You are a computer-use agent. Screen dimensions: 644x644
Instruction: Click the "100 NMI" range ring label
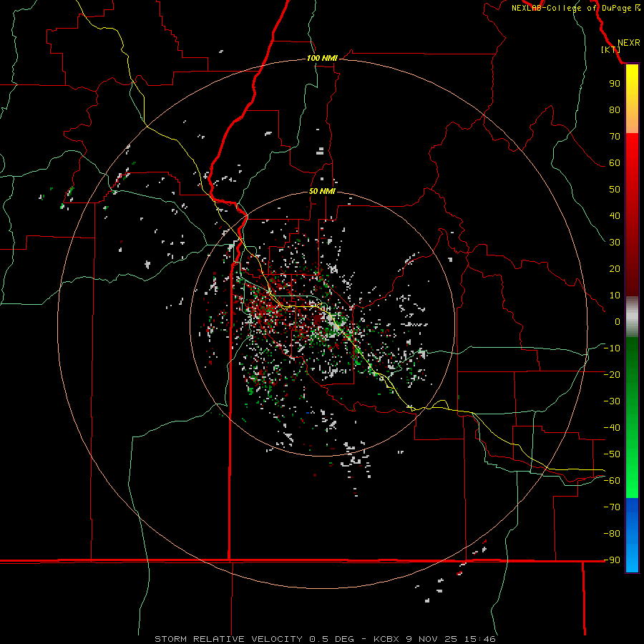point(322,59)
